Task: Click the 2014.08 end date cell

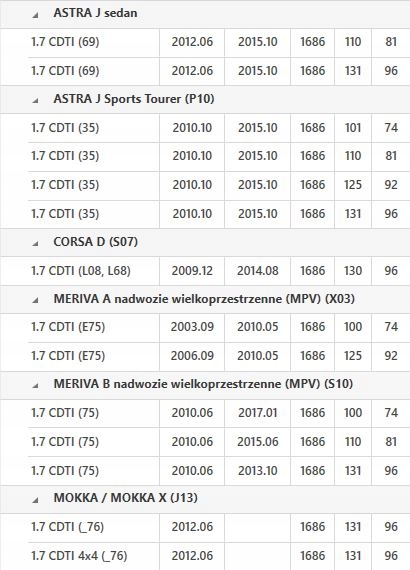Action: 258,271
